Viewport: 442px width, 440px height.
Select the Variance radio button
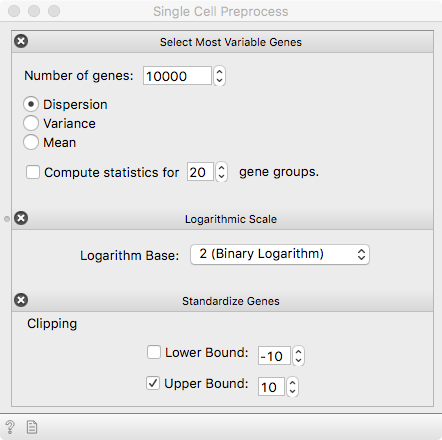(31, 123)
